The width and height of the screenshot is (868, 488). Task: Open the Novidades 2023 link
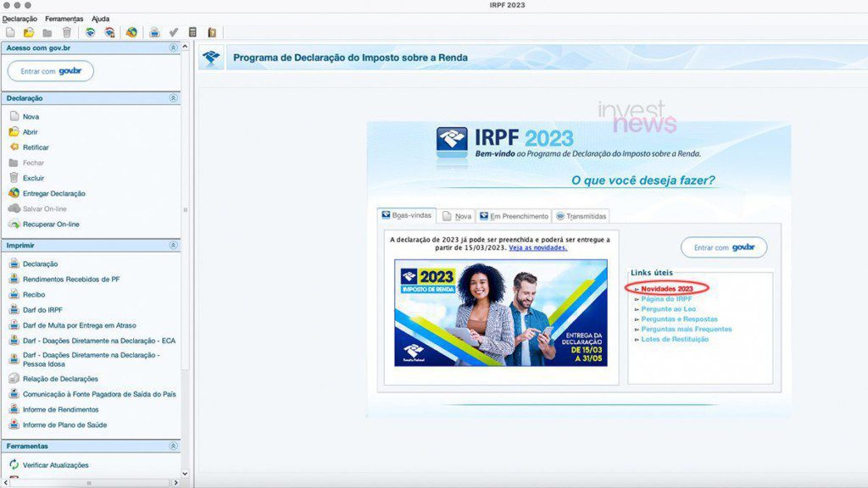(x=667, y=289)
